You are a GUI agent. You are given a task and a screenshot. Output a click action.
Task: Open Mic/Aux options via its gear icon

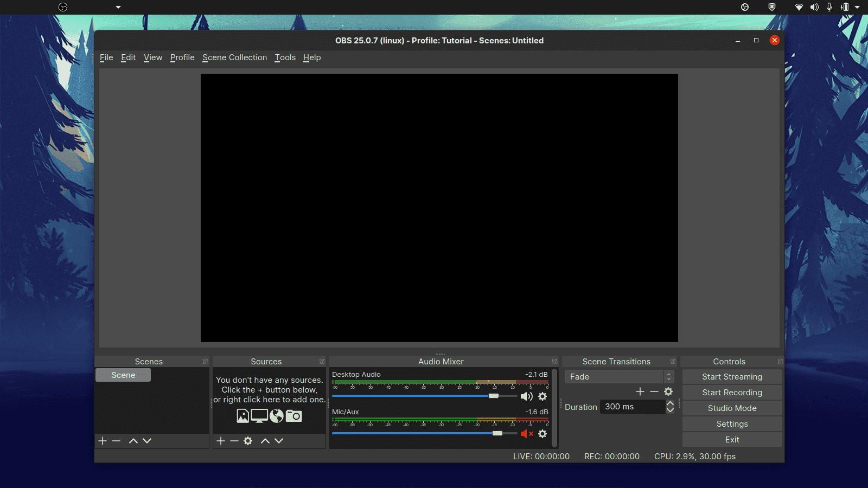coord(542,434)
